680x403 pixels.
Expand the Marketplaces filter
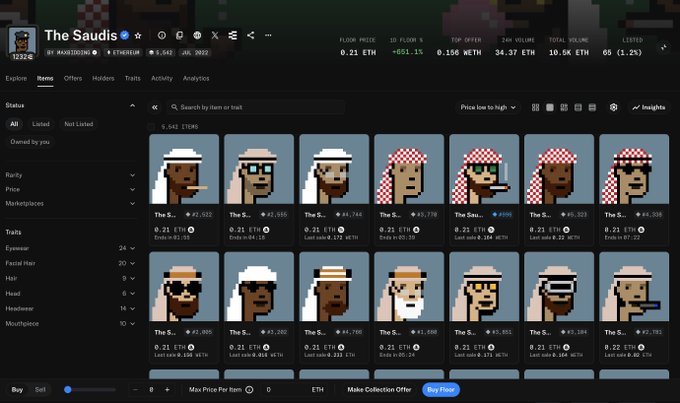[70, 203]
